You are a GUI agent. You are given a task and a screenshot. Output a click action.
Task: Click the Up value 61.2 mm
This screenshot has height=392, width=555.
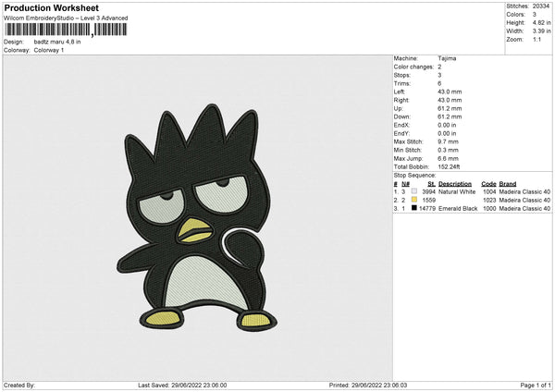coord(450,108)
